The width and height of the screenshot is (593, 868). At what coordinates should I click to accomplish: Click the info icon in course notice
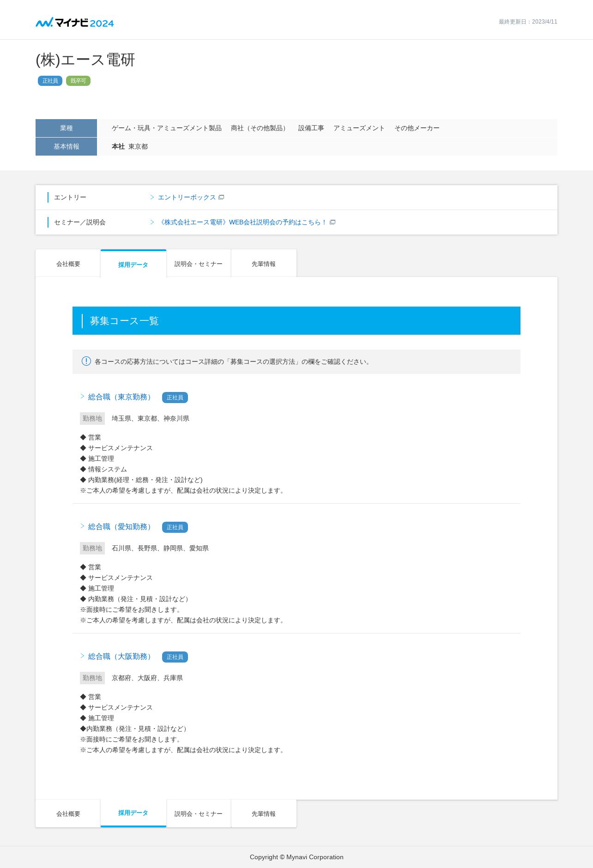point(86,361)
